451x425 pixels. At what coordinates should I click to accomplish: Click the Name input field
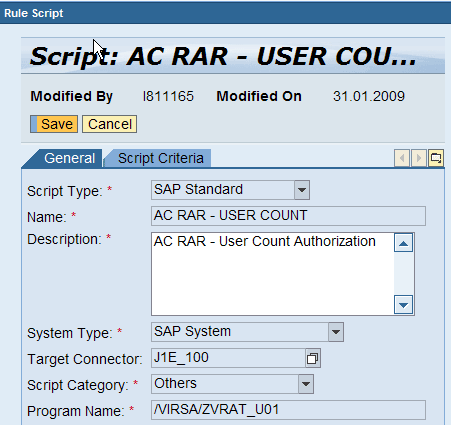pos(288,216)
